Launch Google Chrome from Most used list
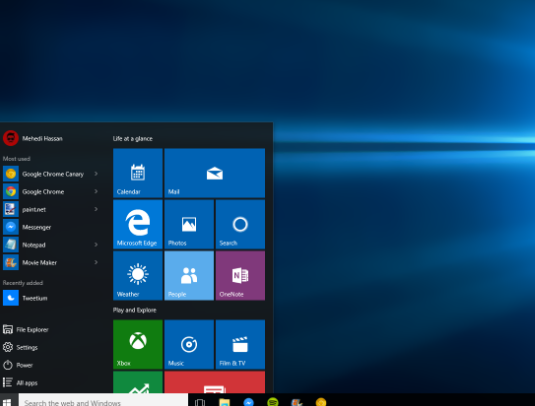The image size is (535, 406). (x=50, y=192)
